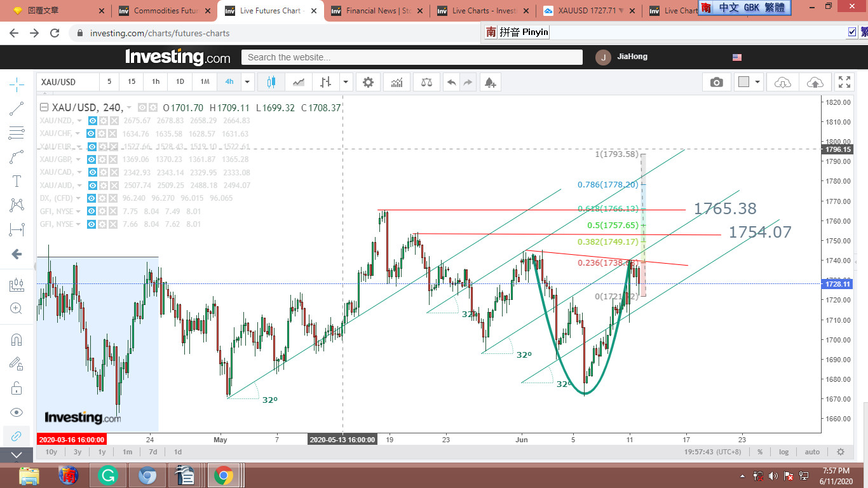Viewport: 868px width, 488px height.
Task: Toggle auto scale button
Action: tap(812, 452)
